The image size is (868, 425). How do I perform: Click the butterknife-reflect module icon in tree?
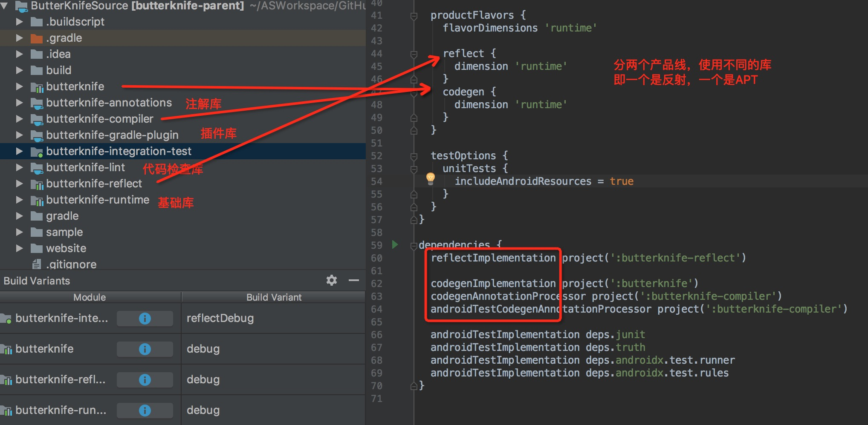[x=37, y=184]
